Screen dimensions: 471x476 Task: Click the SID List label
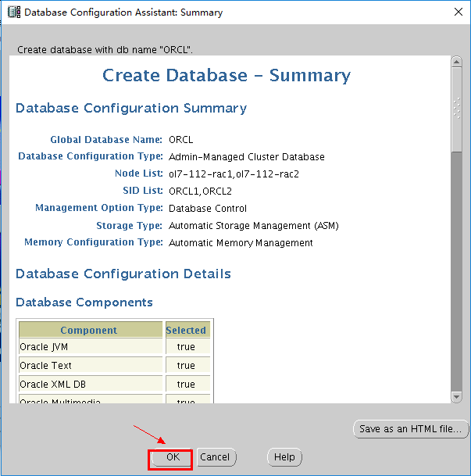tap(142, 191)
